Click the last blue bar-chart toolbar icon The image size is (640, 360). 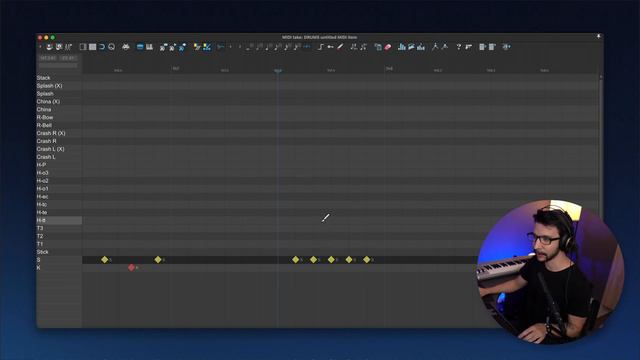click(421, 47)
